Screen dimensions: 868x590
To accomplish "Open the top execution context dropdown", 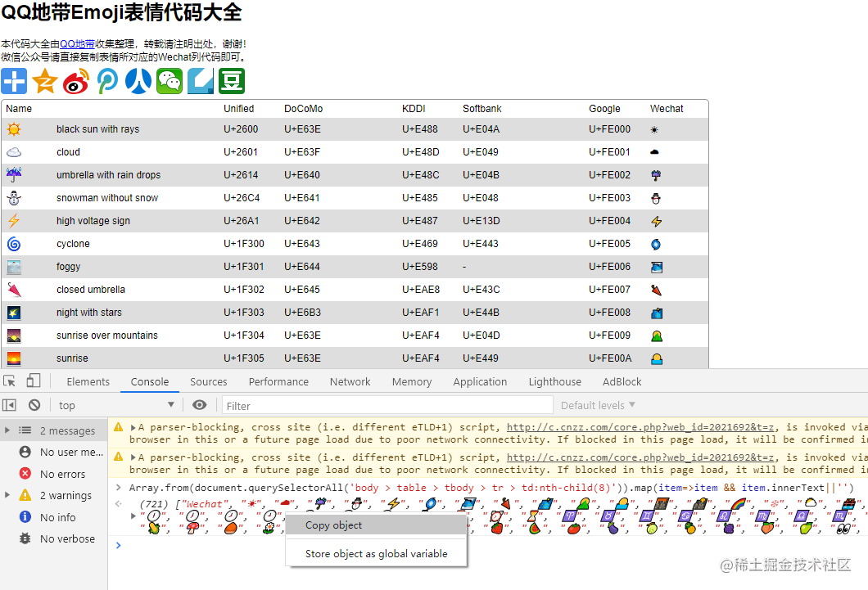I will coord(116,405).
